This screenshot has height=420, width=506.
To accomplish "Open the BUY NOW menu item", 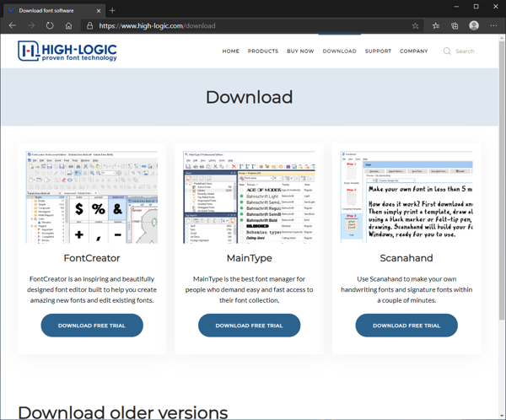I will coord(300,51).
